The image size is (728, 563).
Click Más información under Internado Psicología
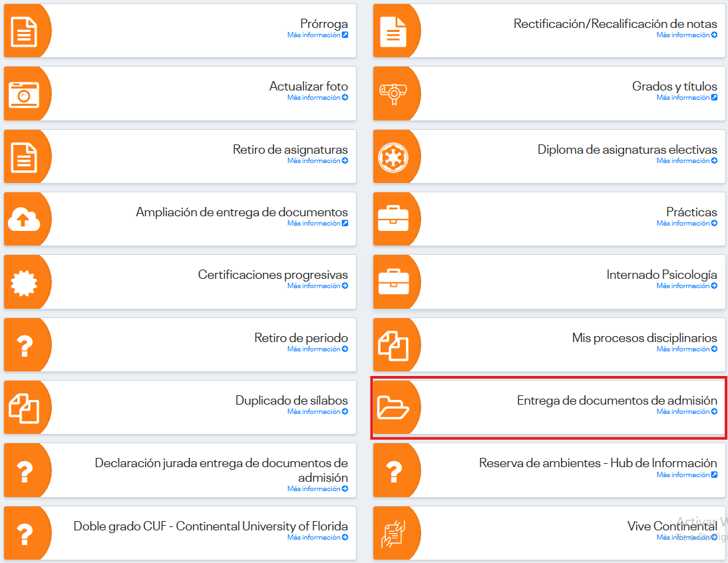(686, 286)
